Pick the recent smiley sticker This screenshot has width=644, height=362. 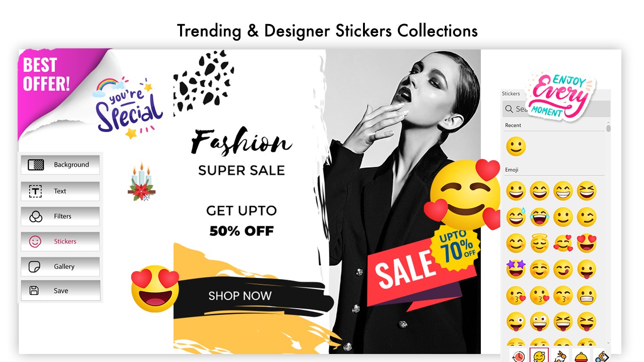click(x=516, y=147)
